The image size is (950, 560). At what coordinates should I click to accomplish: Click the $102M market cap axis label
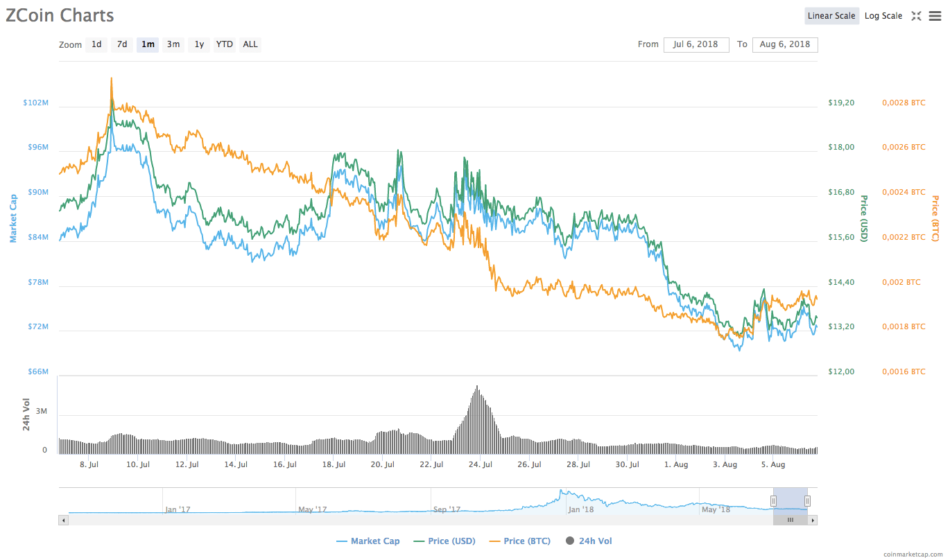pyautogui.click(x=35, y=103)
